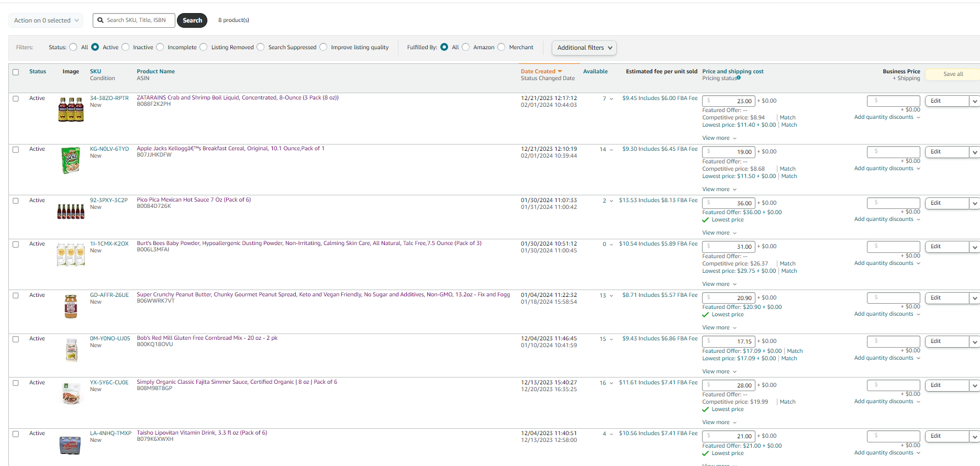Check the box for SKU 34-38ZO-RPTR

point(16,98)
